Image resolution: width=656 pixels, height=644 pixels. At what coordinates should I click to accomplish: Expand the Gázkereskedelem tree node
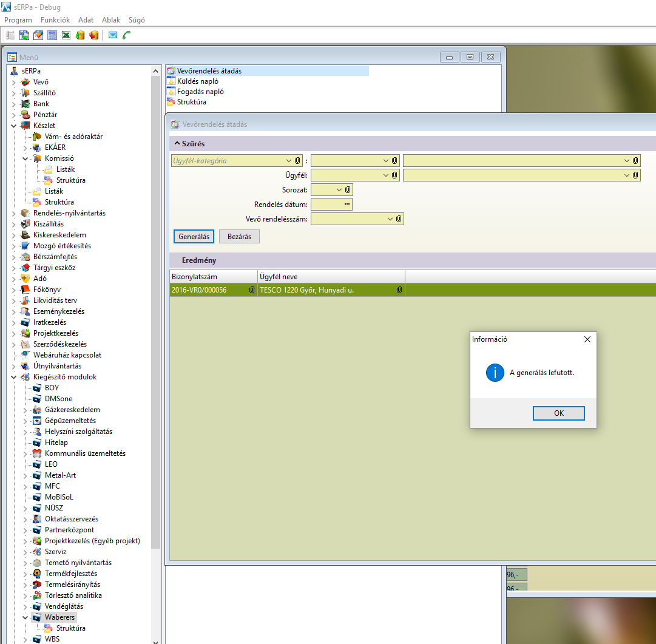tap(25, 410)
